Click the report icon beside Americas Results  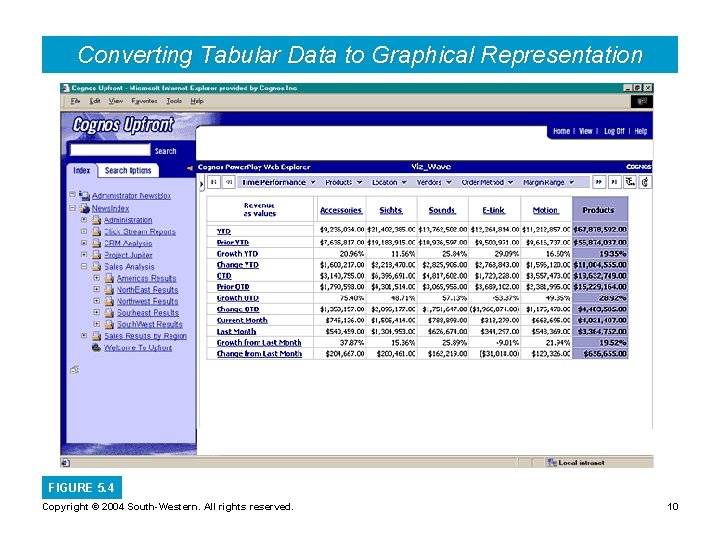coord(109,278)
